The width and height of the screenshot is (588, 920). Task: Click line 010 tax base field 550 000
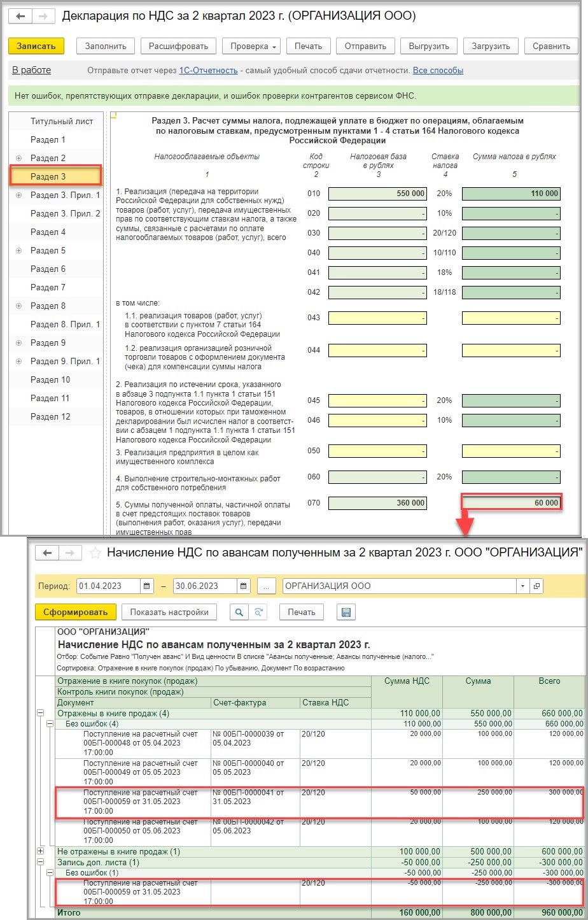coord(377,194)
